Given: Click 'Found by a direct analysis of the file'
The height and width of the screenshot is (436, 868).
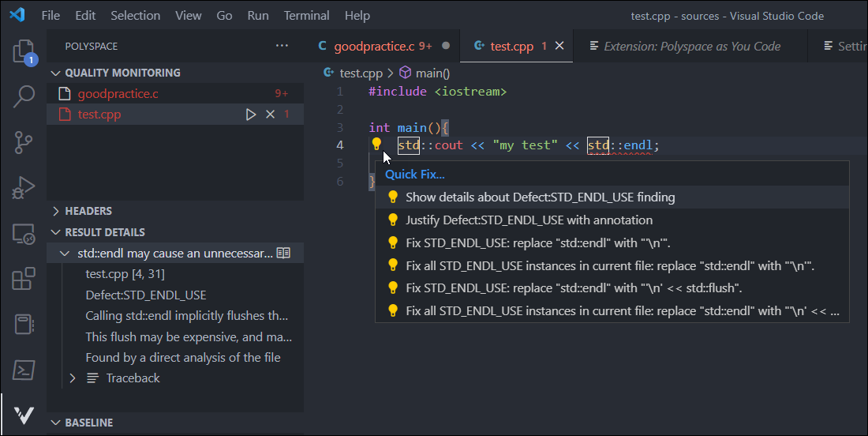Looking at the screenshot, I should pyautogui.click(x=183, y=357).
